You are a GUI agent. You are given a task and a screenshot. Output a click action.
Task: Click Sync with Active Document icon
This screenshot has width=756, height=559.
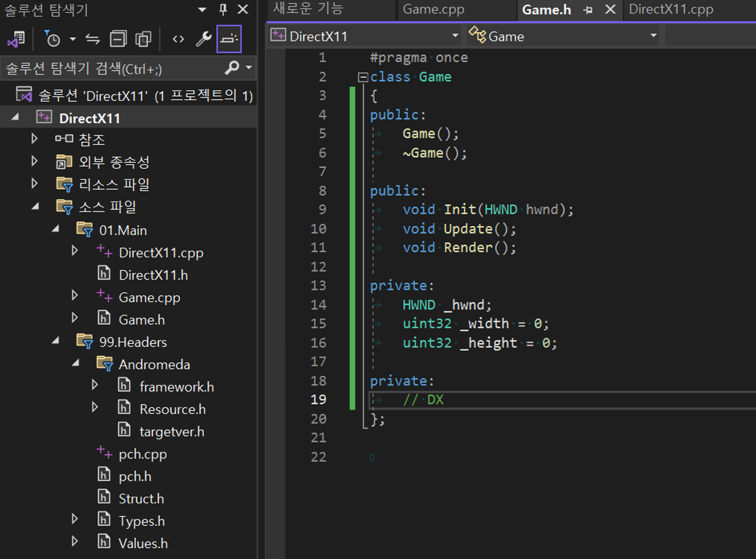(x=92, y=39)
